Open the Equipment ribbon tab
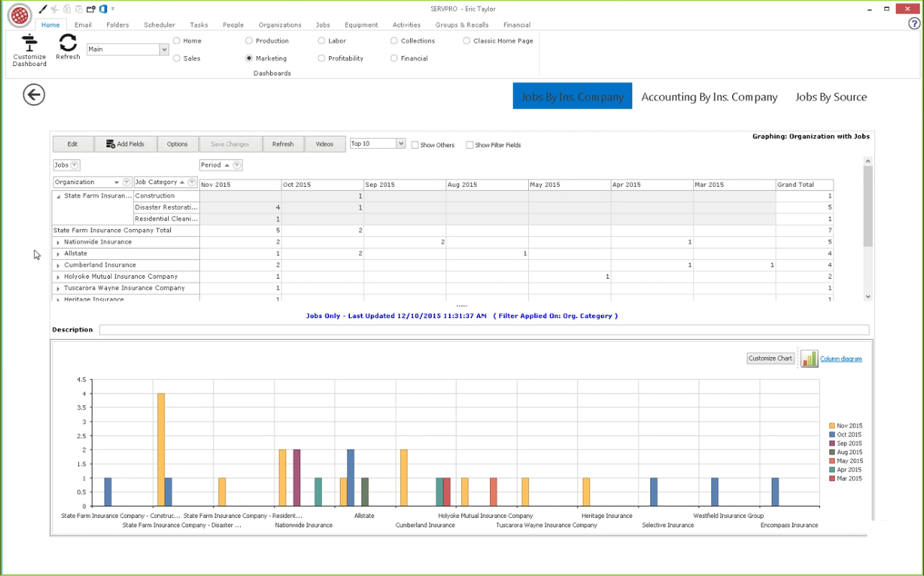This screenshot has height=576, width=924. [x=361, y=25]
